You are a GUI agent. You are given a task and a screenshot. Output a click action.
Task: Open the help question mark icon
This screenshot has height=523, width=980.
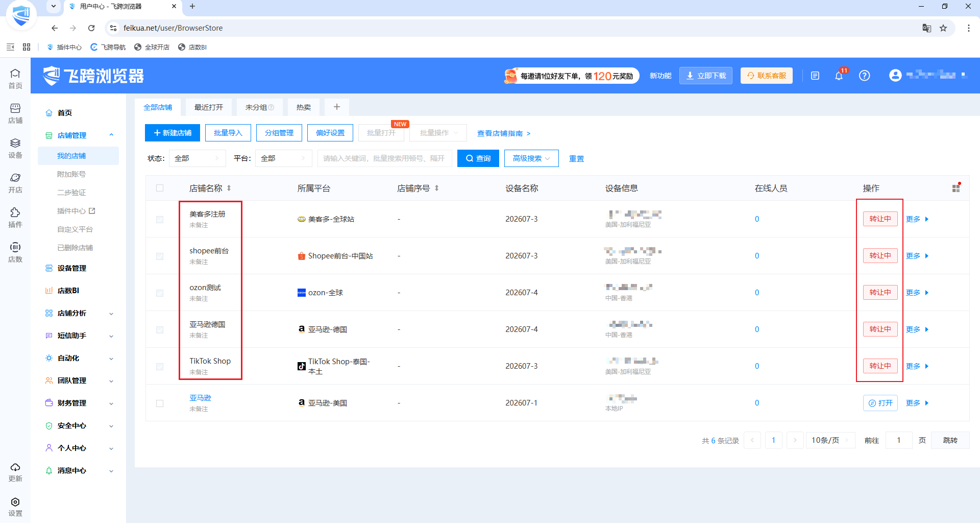pyautogui.click(x=864, y=76)
